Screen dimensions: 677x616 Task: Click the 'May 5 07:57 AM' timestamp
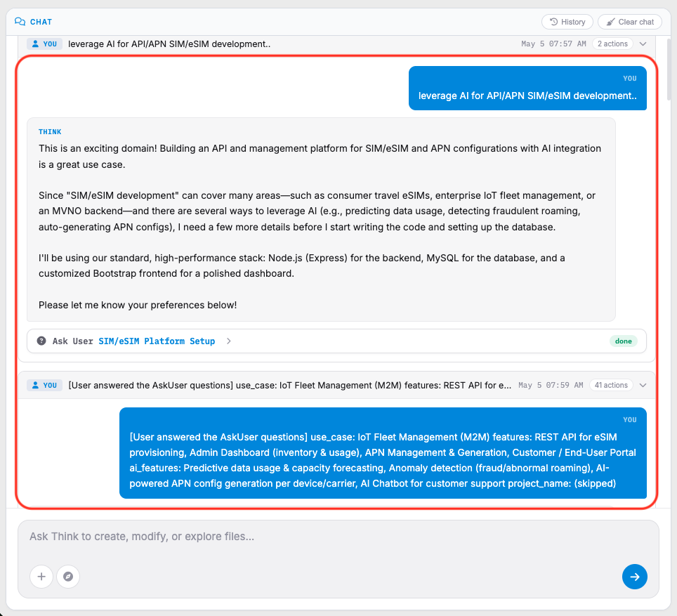[x=553, y=44]
